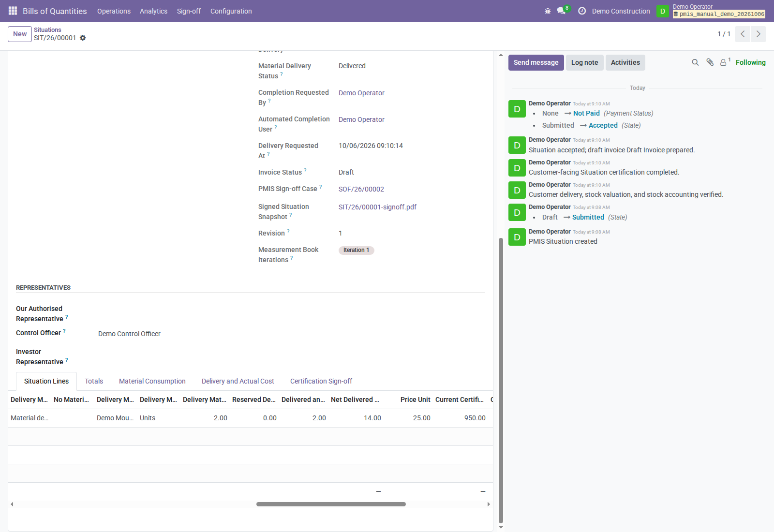
Task: Attach files using the paperclip icon
Action: 710,62
